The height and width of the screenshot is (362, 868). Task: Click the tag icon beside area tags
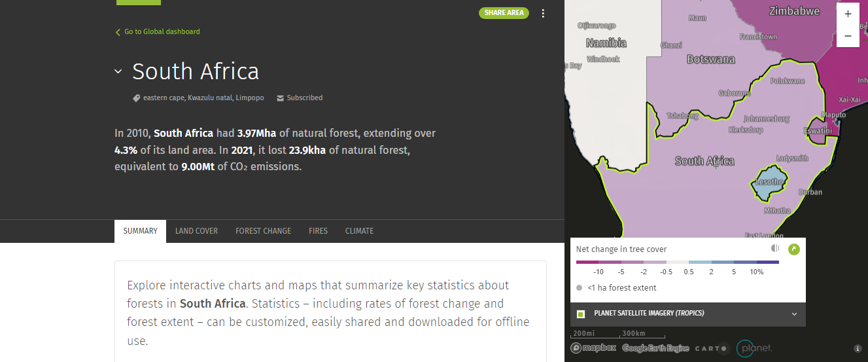(x=136, y=98)
